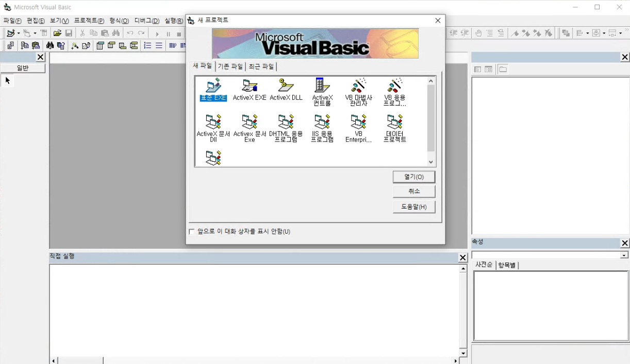
Task: Click the 도움말(H) button
Action: coord(414,207)
